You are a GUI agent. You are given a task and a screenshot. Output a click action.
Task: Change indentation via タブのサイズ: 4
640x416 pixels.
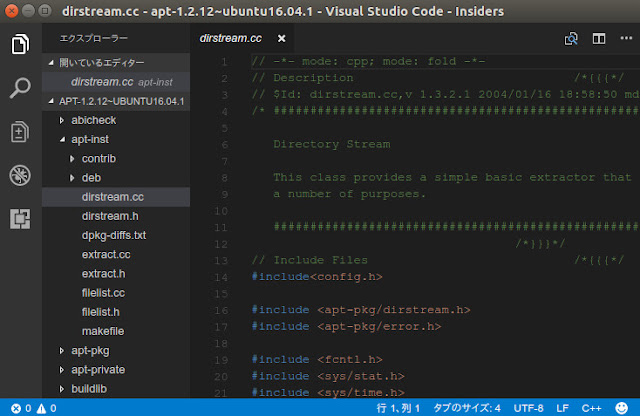tap(467, 408)
